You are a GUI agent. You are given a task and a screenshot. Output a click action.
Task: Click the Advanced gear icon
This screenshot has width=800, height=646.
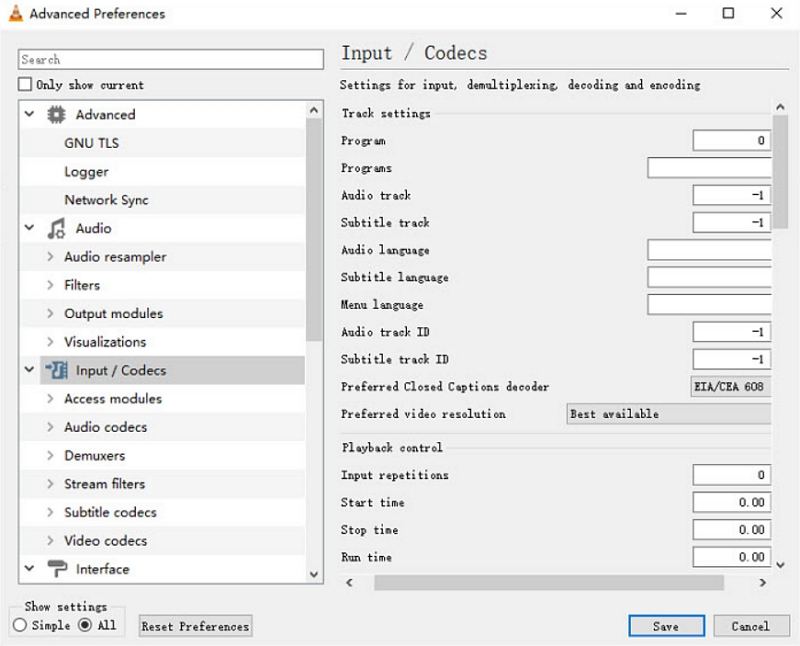pos(56,114)
